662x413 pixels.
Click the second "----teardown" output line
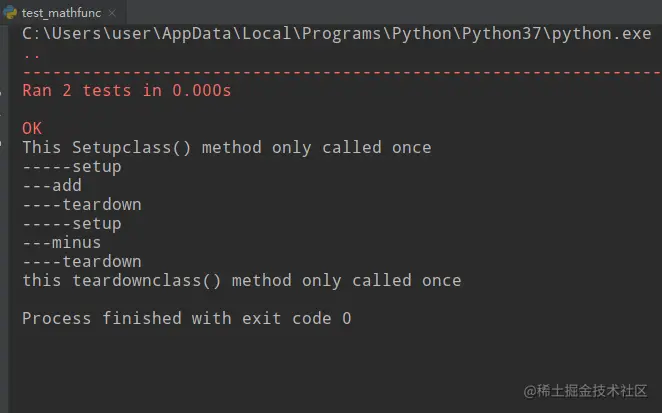click(81, 261)
